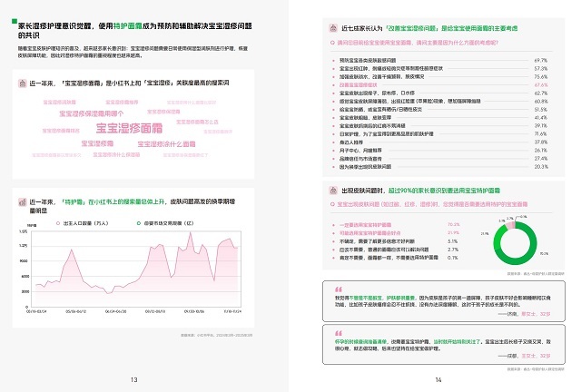Click the 41.4% value in the survey list
The image size is (581, 392).
(x=541, y=117)
